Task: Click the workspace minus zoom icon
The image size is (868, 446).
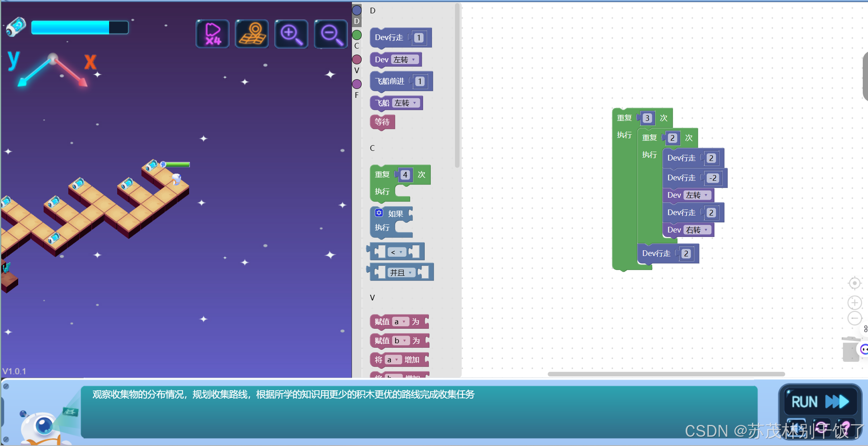Action: point(854,318)
